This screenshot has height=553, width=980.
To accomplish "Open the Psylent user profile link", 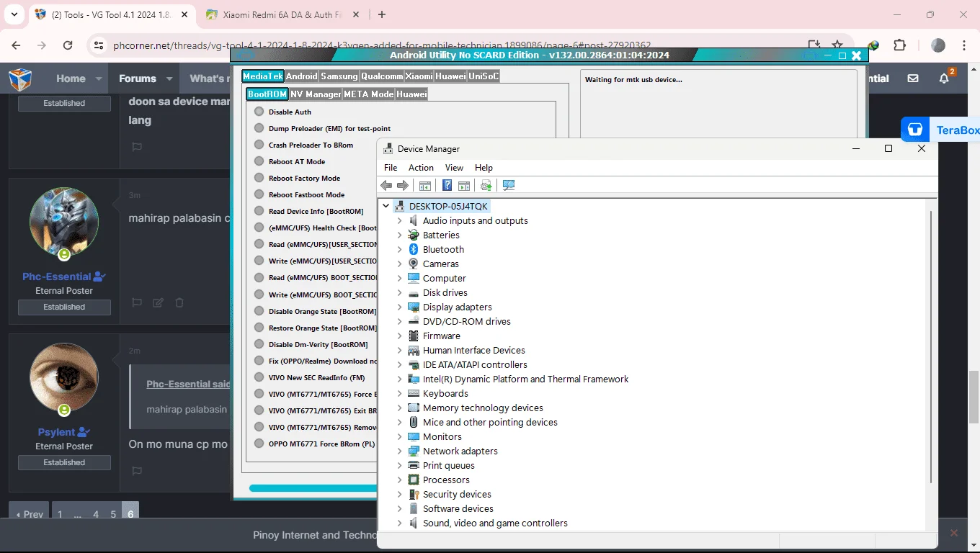I will [56, 432].
